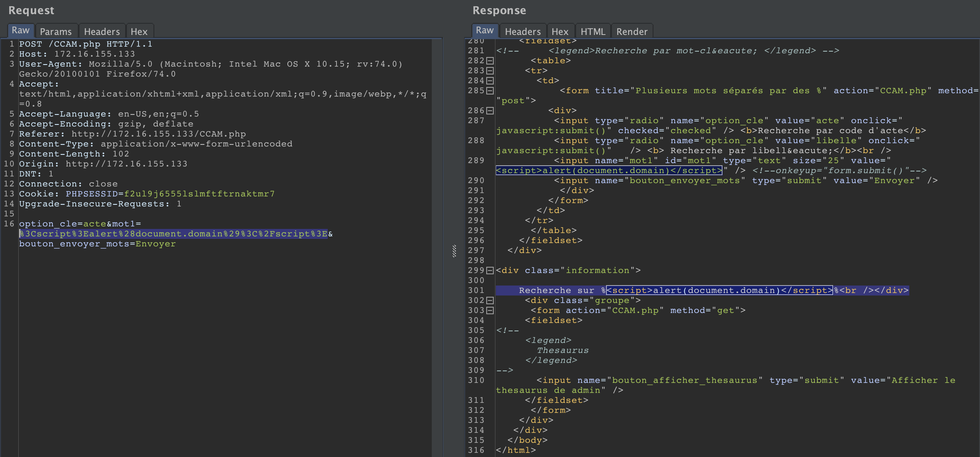Switch to the request Params tab
Viewport: 980px width, 457px height.
coord(56,32)
